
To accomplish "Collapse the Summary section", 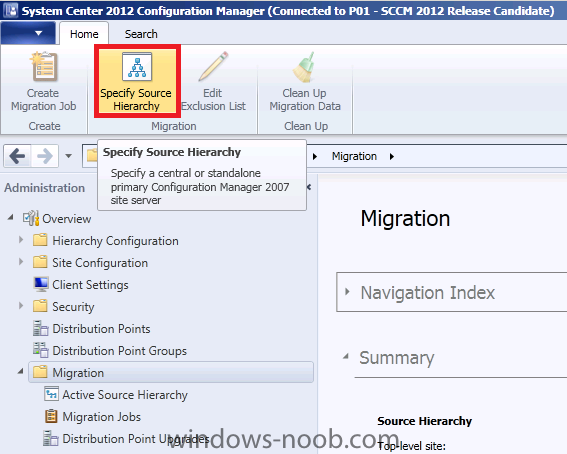I will point(346,356).
